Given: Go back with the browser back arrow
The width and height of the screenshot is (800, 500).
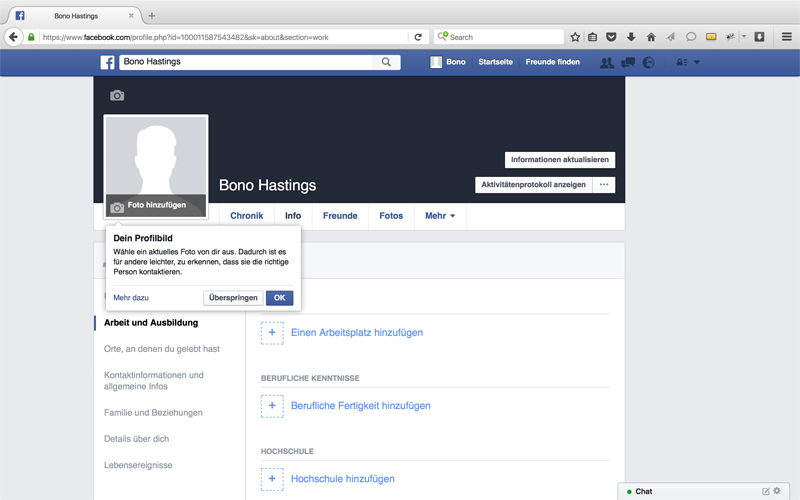Looking at the screenshot, I should (x=14, y=37).
